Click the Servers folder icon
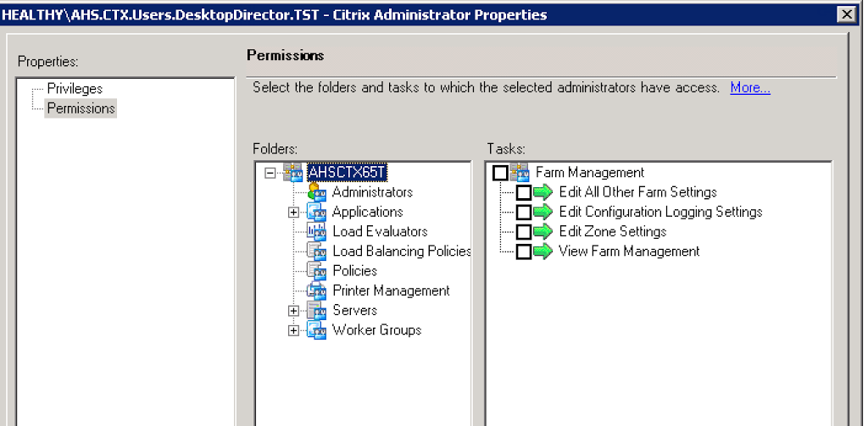 click(316, 310)
